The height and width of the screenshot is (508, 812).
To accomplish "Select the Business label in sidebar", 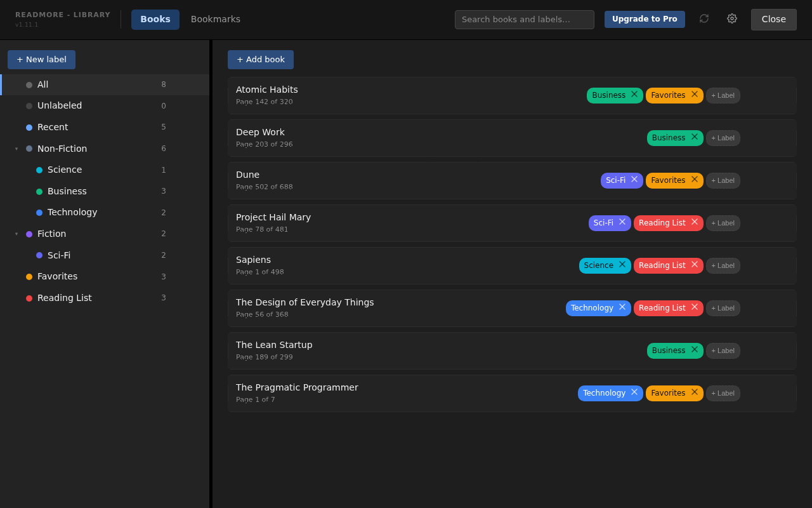I will coord(105,191).
